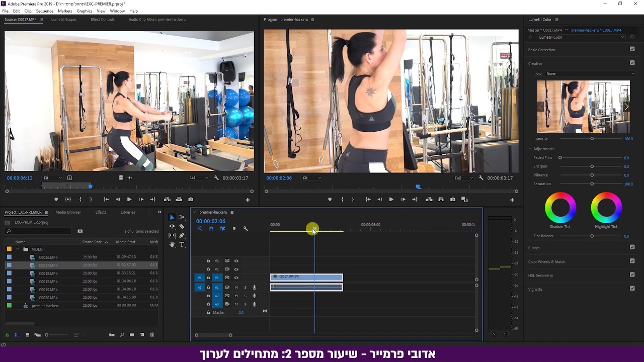Hide track V3 with eye icon
644x362 pixels.
tap(236, 261)
